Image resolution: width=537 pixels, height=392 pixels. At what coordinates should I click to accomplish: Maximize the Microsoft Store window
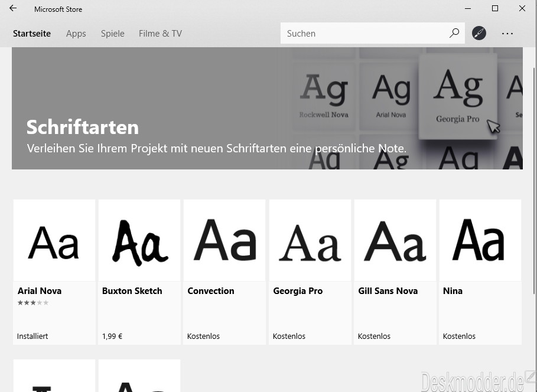(x=495, y=8)
